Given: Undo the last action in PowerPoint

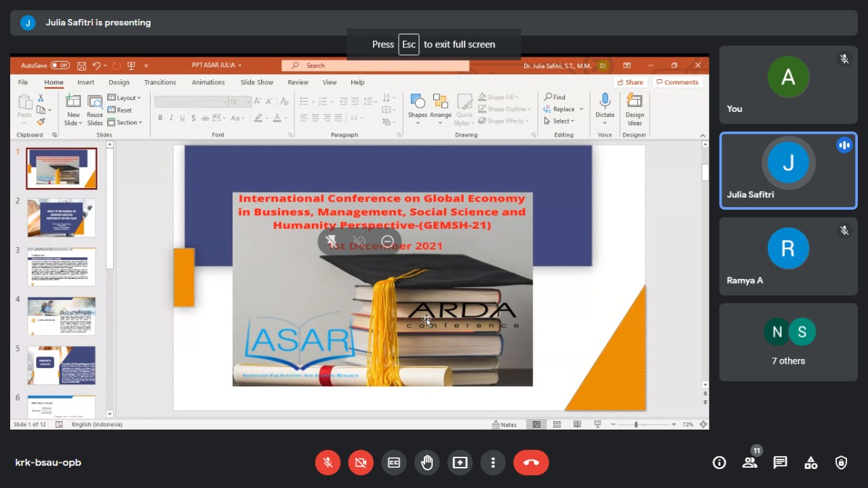Looking at the screenshot, I should pos(96,66).
